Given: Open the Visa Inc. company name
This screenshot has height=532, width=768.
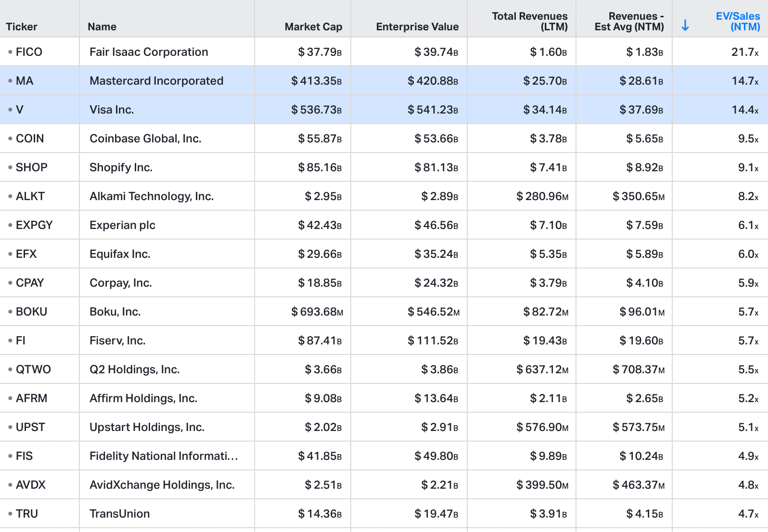Looking at the screenshot, I should [112, 110].
